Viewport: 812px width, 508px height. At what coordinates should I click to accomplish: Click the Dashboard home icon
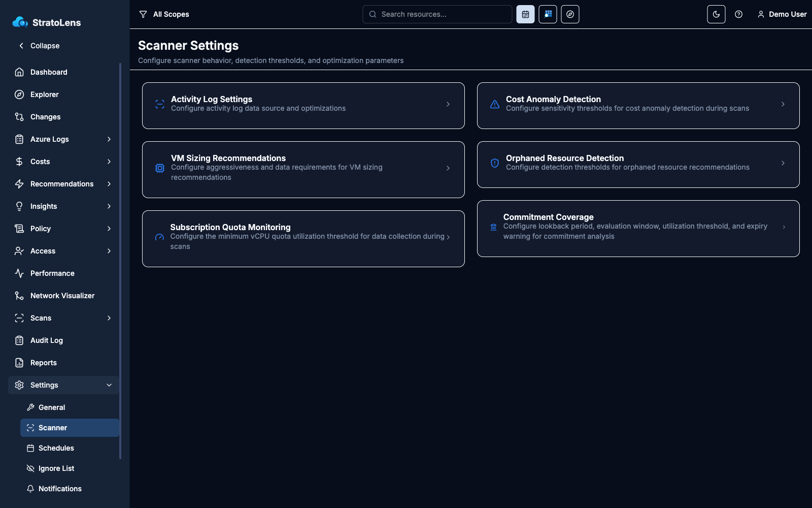pyautogui.click(x=19, y=72)
